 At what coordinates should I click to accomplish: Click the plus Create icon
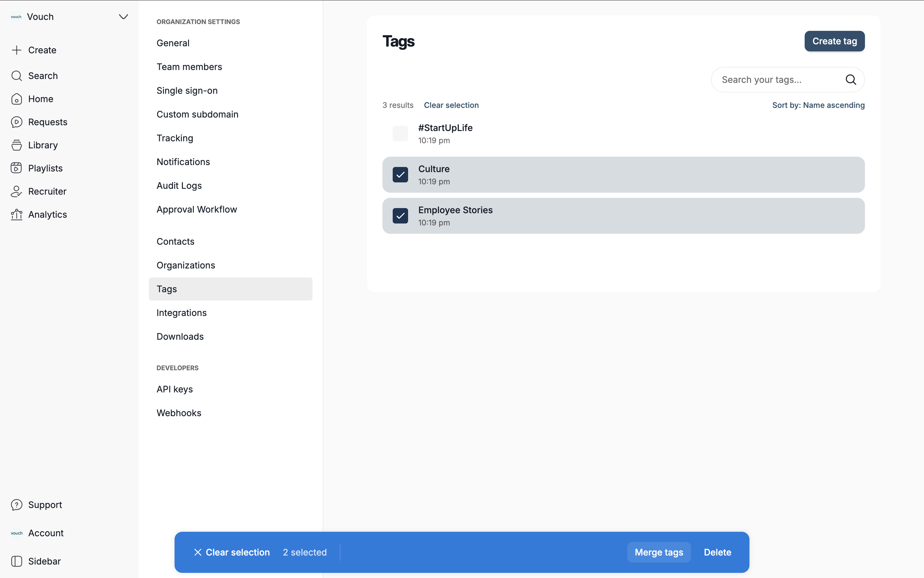[x=16, y=50]
